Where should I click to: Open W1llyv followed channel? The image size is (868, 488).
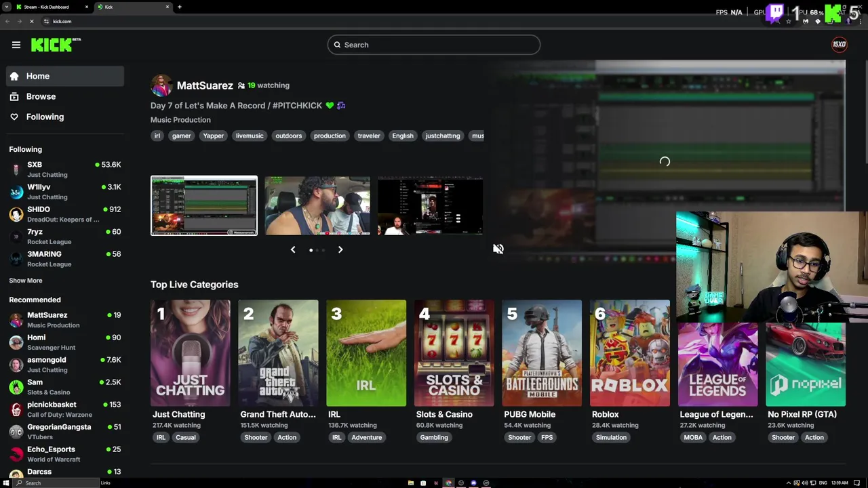click(x=65, y=192)
